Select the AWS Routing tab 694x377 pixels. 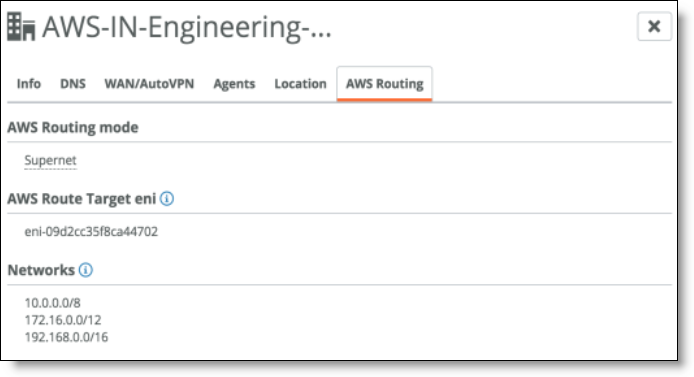tap(384, 84)
